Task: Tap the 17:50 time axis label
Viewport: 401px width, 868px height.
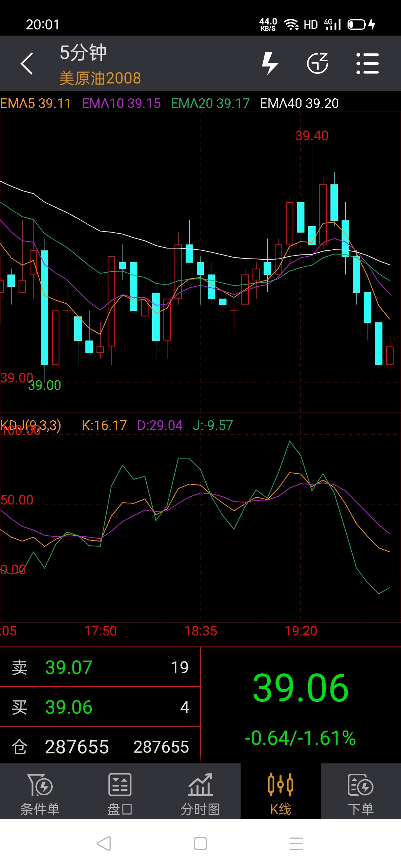Action: coord(100,631)
